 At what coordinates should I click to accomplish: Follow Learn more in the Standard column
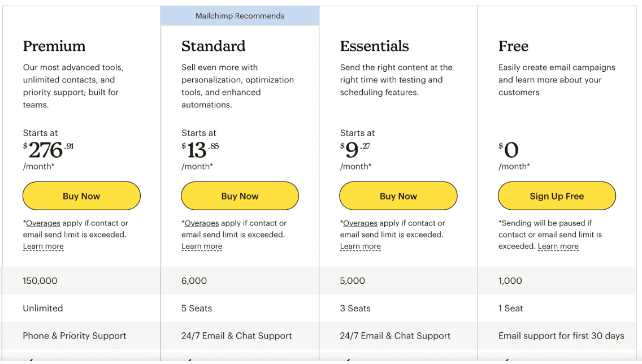point(202,246)
